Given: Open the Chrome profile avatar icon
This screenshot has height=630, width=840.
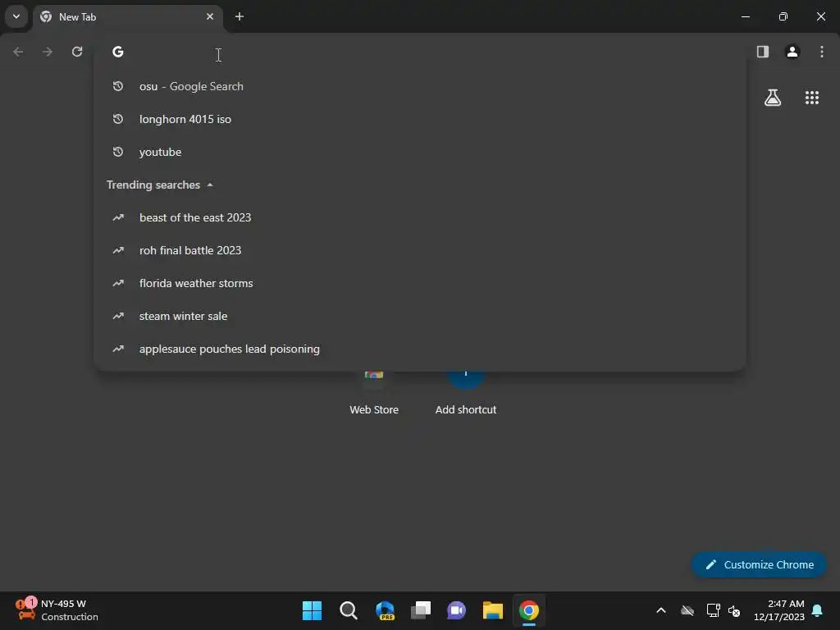Looking at the screenshot, I should point(792,52).
